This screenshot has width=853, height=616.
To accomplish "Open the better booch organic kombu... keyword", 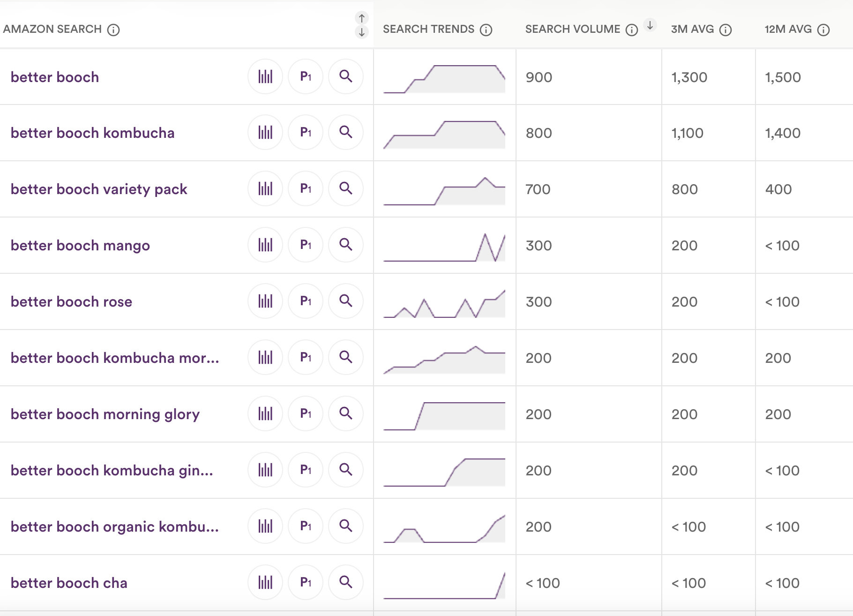I will click(x=115, y=526).
